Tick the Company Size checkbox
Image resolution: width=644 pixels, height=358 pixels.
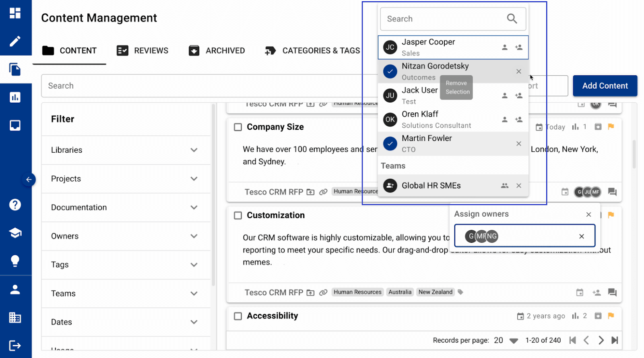point(238,127)
